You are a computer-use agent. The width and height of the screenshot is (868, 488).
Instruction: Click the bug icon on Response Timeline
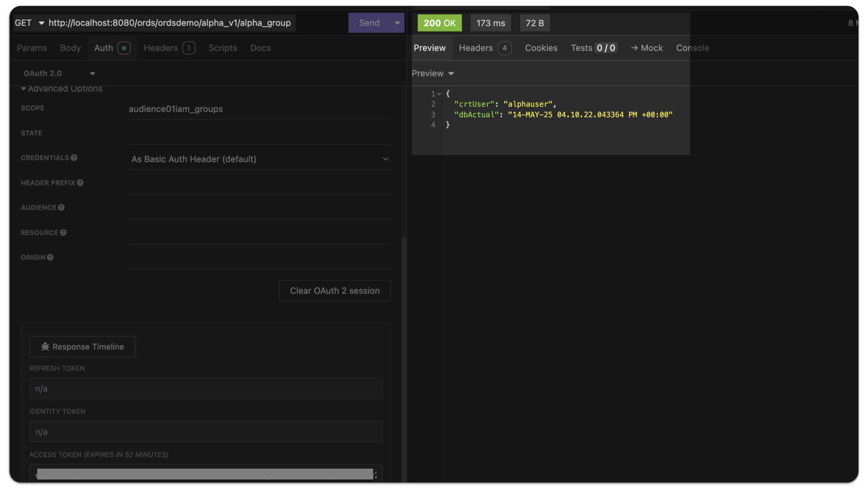click(45, 347)
